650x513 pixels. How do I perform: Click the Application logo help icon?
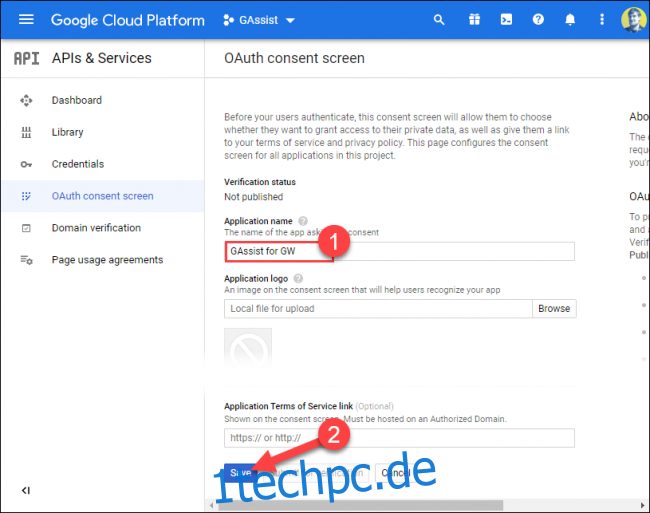pos(298,278)
